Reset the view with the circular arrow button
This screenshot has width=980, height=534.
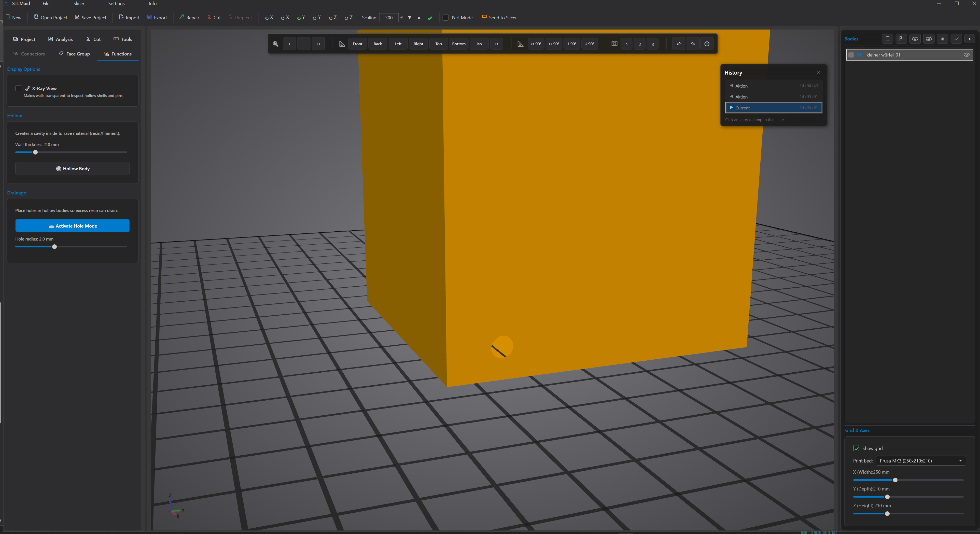[x=496, y=44]
